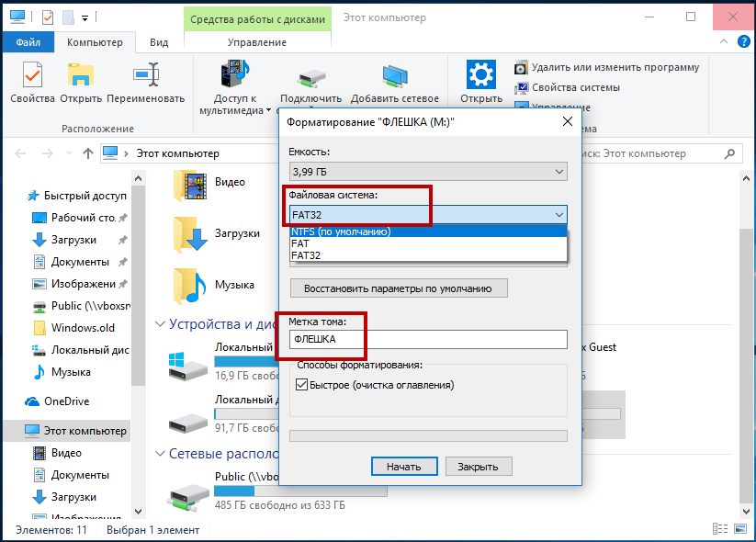This screenshot has width=756, height=542.
Task: Click the format progress bar
Action: (428, 436)
